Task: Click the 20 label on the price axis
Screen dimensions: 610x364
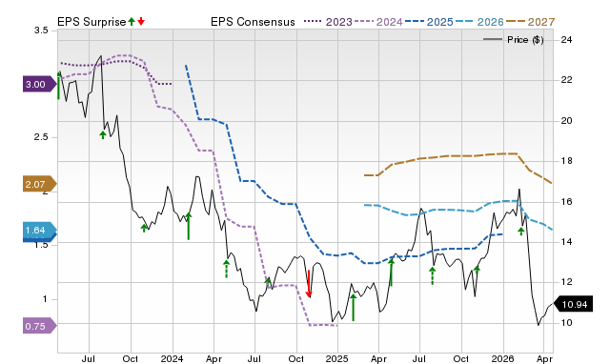Action: [x=566, y=121]
